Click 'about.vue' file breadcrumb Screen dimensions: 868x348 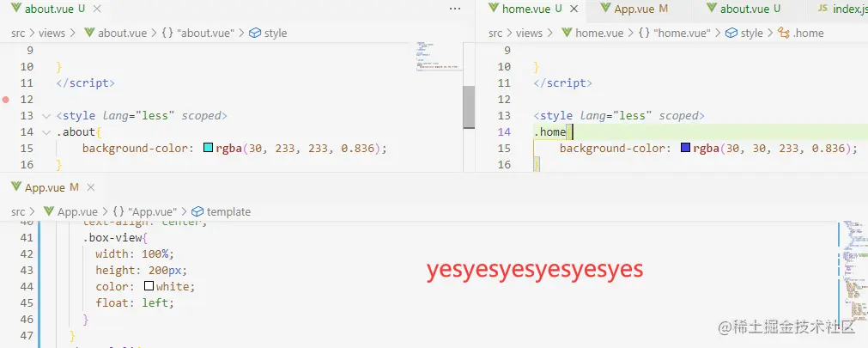(x=116, y=34)
